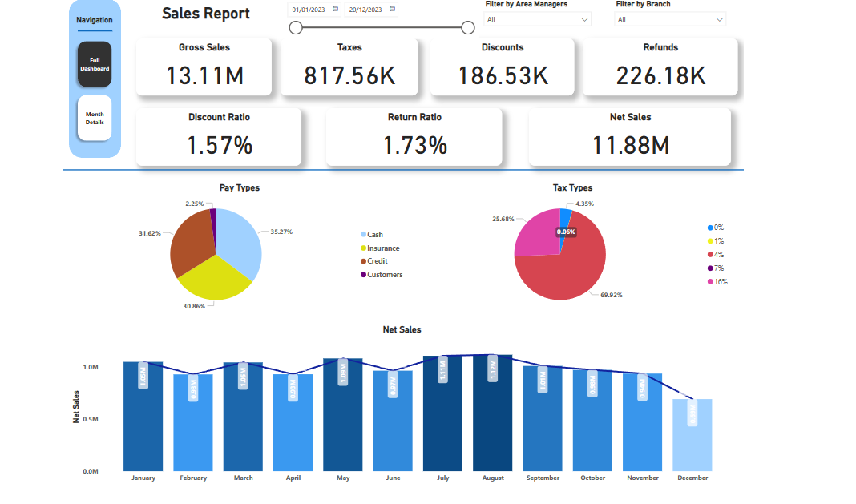Select the Customers legend marker

coord(364,275)
